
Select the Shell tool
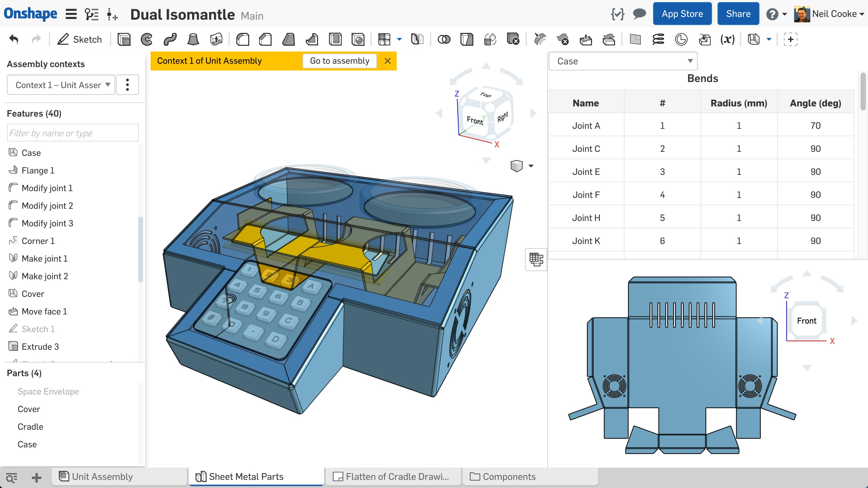point(335,40)
